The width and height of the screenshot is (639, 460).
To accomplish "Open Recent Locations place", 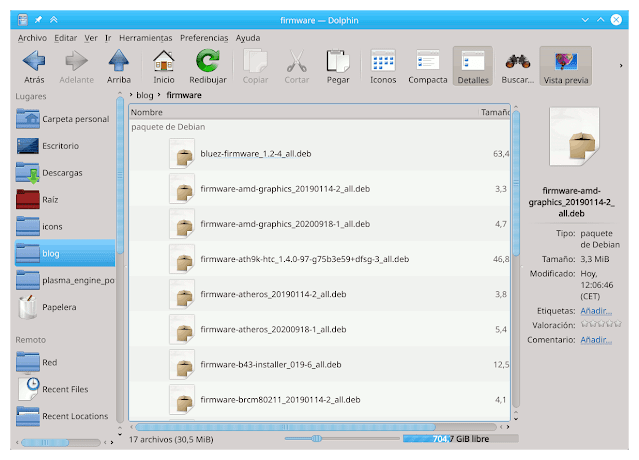I will click(x=65, y=416).
